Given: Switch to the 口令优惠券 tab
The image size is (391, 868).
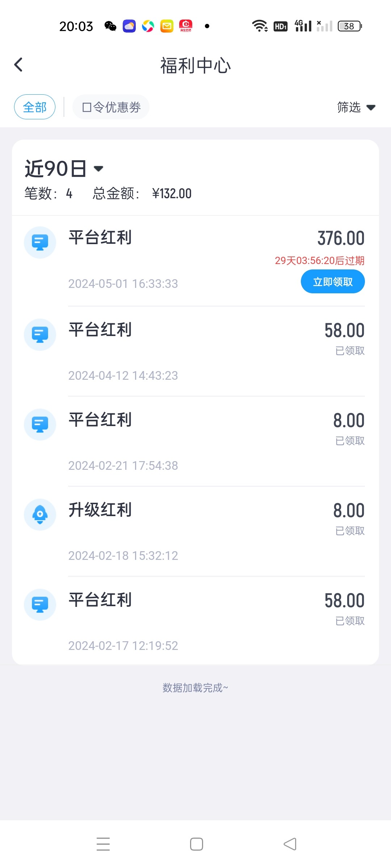Looking at the screenshot, I should [111, 107].
